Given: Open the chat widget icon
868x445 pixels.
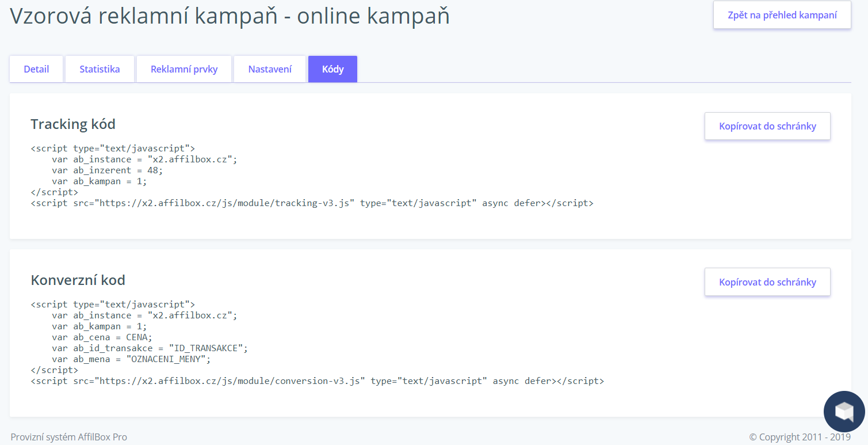Looking at the screenshot, I should coord(844,412).
